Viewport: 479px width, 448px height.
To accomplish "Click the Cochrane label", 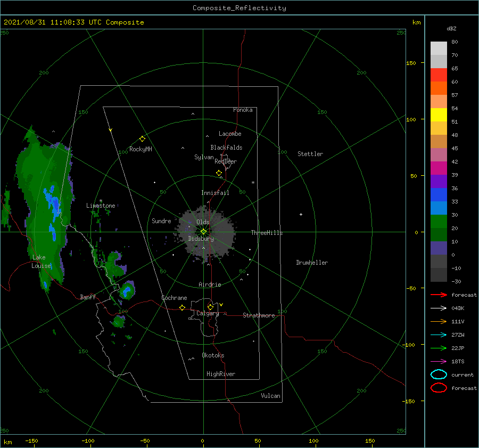I will click(174, 298).
